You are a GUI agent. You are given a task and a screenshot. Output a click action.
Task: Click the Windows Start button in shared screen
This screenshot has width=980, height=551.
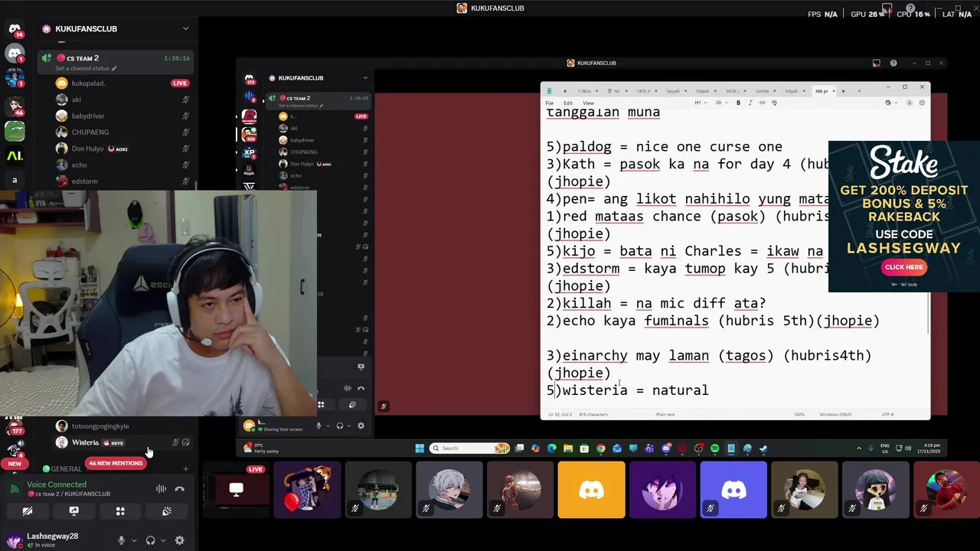(420, 448)
